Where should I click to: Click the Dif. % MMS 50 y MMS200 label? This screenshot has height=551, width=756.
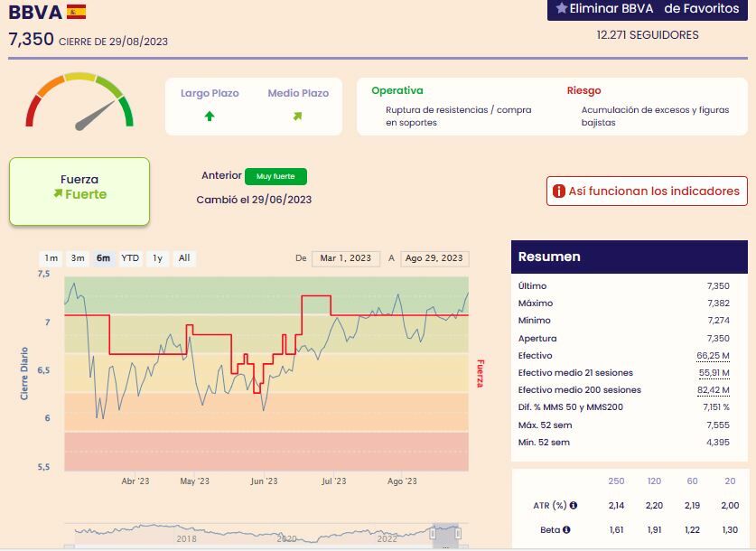(570, 407)
